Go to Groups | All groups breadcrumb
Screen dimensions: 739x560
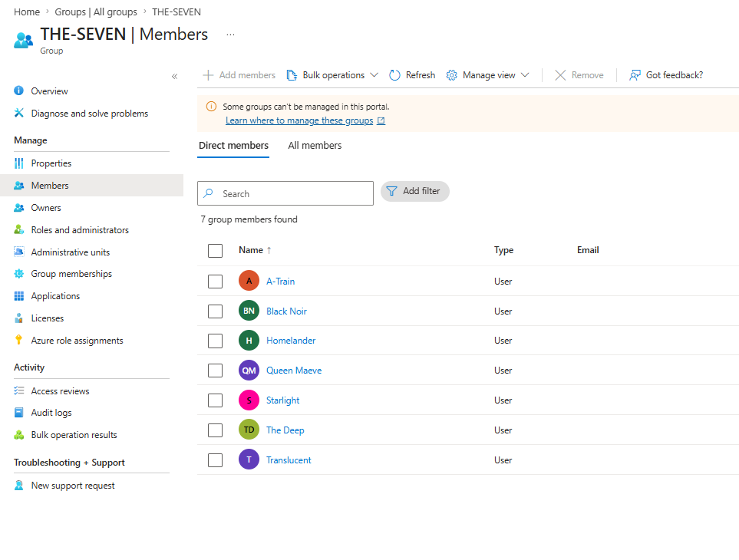point(96,12)
